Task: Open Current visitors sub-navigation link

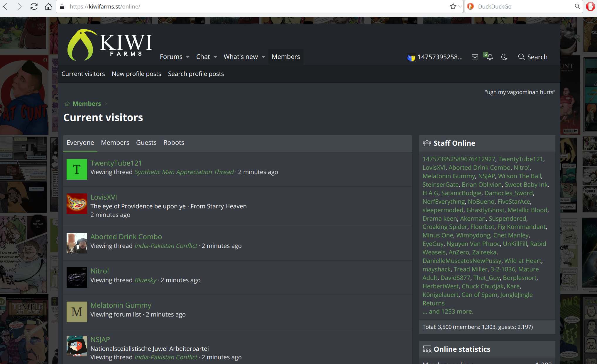Action: tap(83, 74)
